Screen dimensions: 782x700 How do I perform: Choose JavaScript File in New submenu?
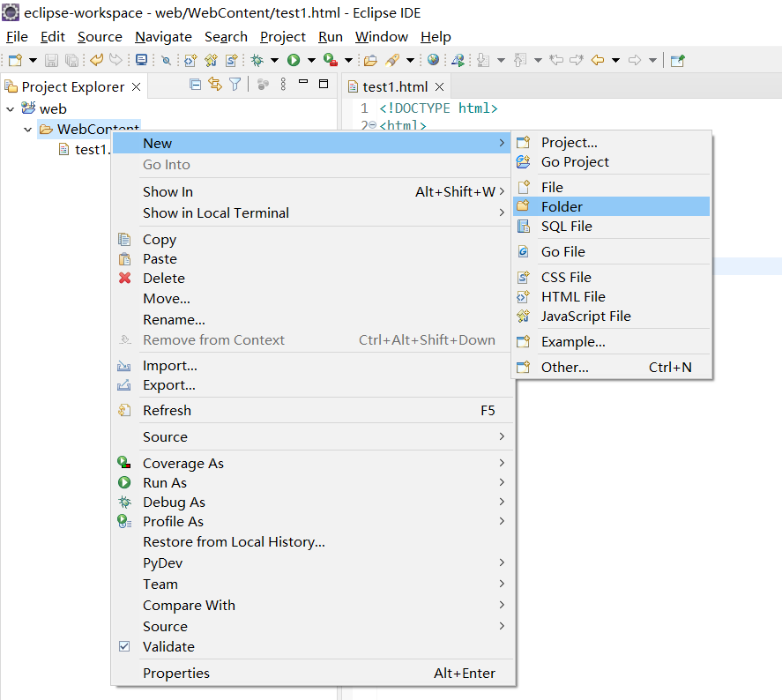click(x=611, y=316)
